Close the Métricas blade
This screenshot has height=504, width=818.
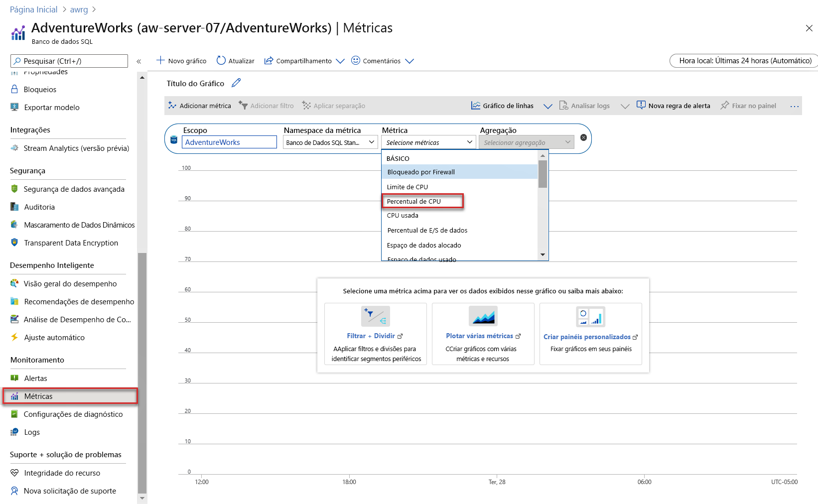tap(809, 28)
